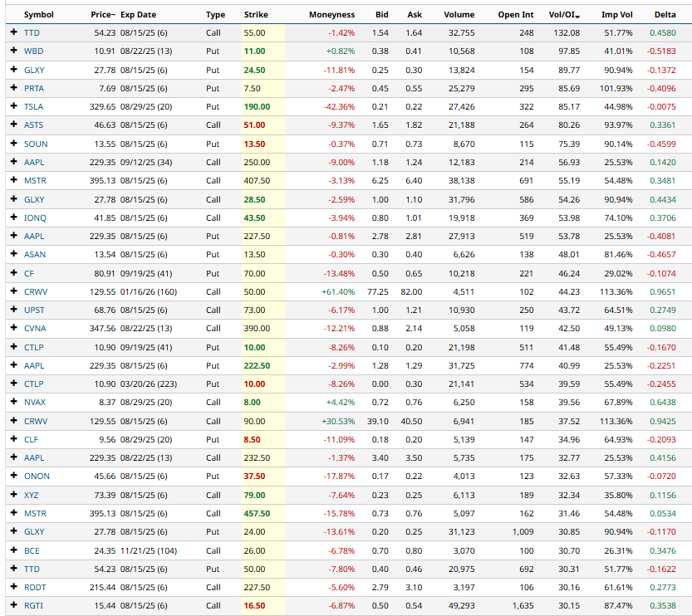Viewport: 692px width, 616px height.
Task: Expand the CVNA 390.00 call row
Action: [x=13, y=328]
